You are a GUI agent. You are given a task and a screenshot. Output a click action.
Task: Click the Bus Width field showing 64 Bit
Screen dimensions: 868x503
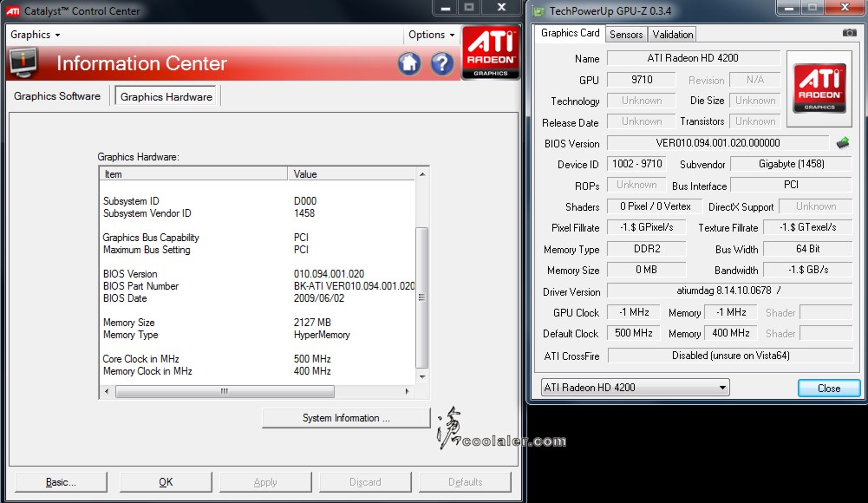coord(807,249)
